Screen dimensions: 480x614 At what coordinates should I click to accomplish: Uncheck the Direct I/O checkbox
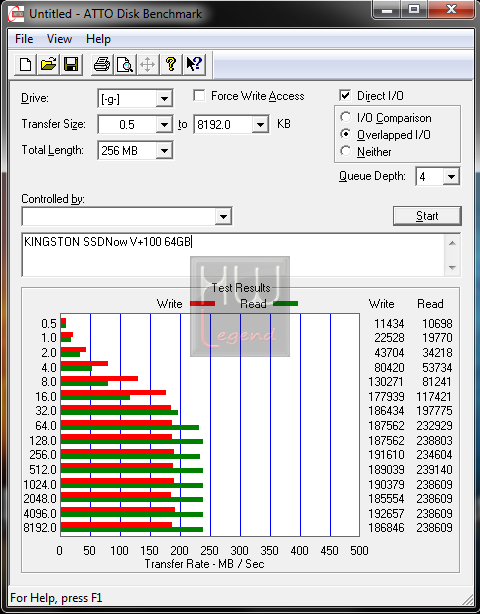(345, 96)
